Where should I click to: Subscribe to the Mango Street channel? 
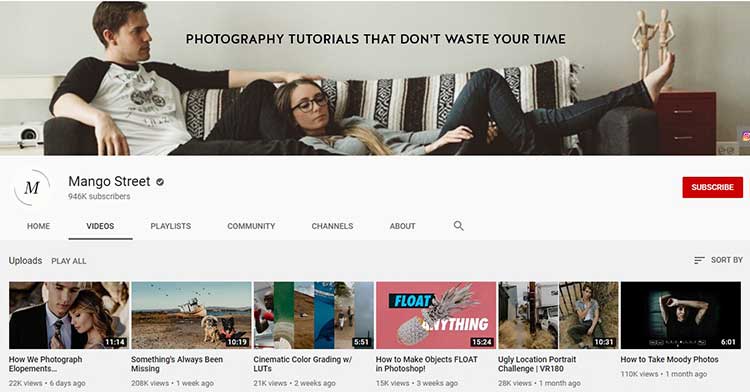coord(713,187)
